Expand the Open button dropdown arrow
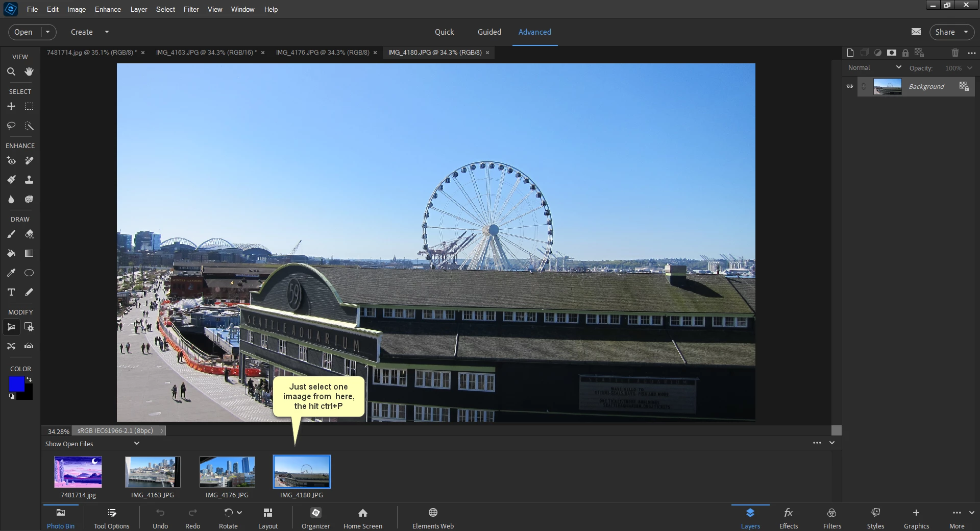980x531 pixels. point(48,32)
